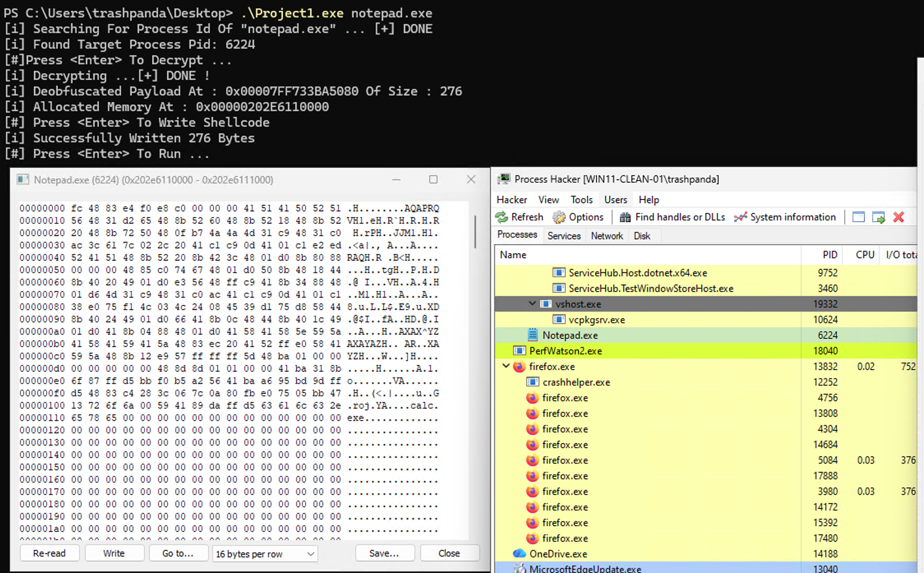The height and width of the screenshot is (573, 924).
Task: Click the PID value 18040
Action: [825, 351]
